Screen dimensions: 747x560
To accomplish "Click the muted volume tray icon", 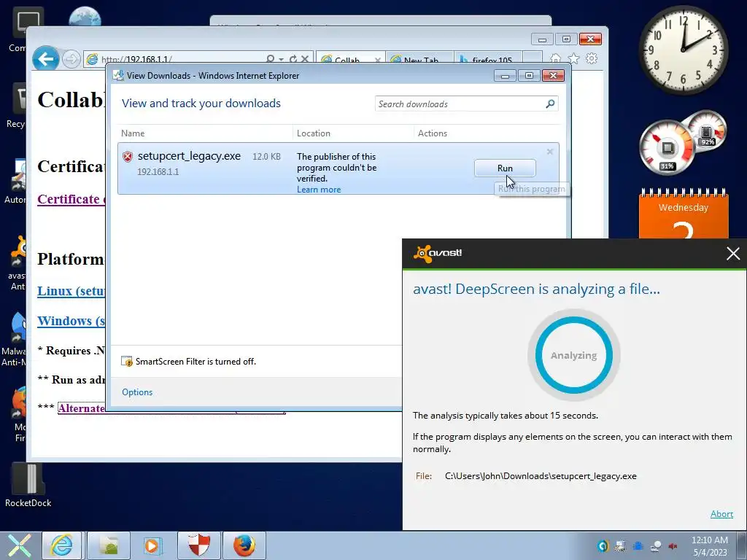I will [673, 546].
